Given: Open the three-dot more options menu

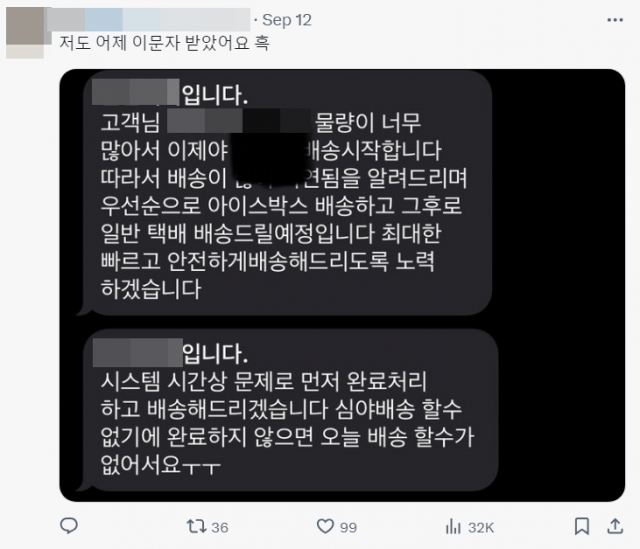Looking at the screenshot, I should [615, 20].
